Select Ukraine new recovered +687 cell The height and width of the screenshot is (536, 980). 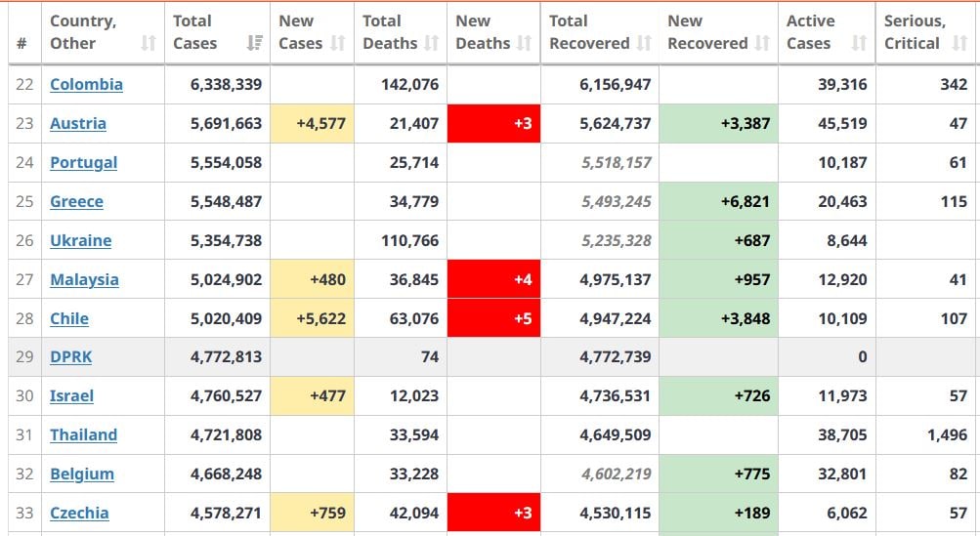tap(718, 240)
